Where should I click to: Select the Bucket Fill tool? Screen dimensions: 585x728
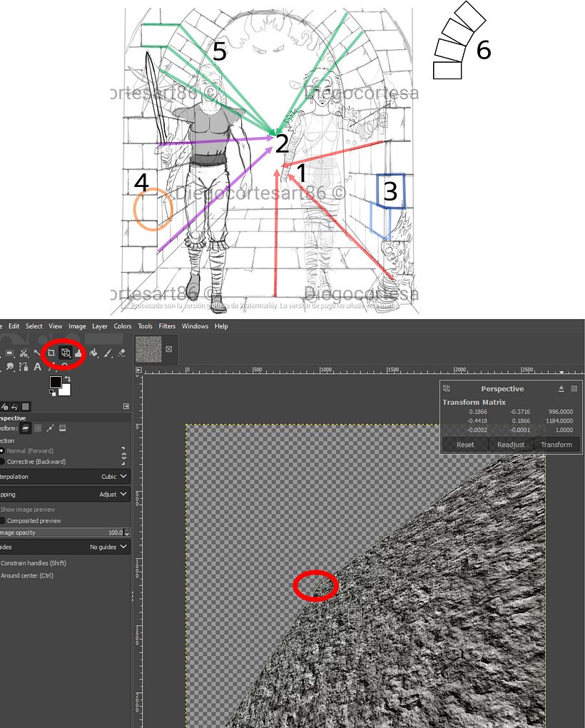pyautogui.click(x=93, y=353)
